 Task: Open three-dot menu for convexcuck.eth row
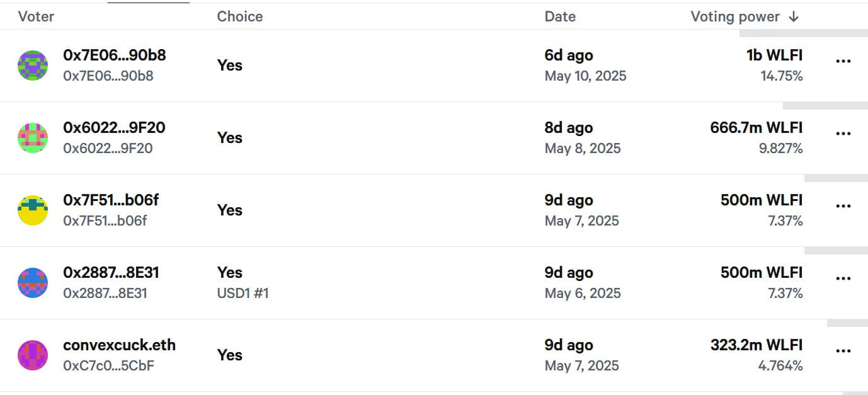click(x=843, y=351)
